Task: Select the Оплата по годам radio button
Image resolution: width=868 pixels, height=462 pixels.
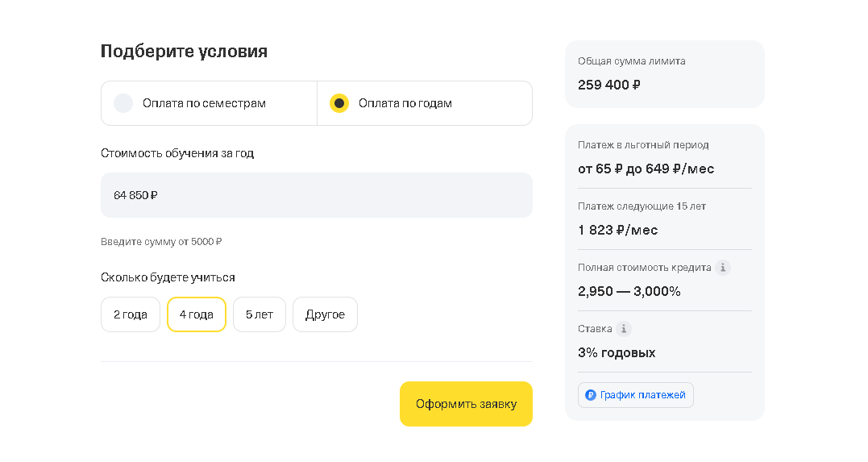Action: point(339,103)
